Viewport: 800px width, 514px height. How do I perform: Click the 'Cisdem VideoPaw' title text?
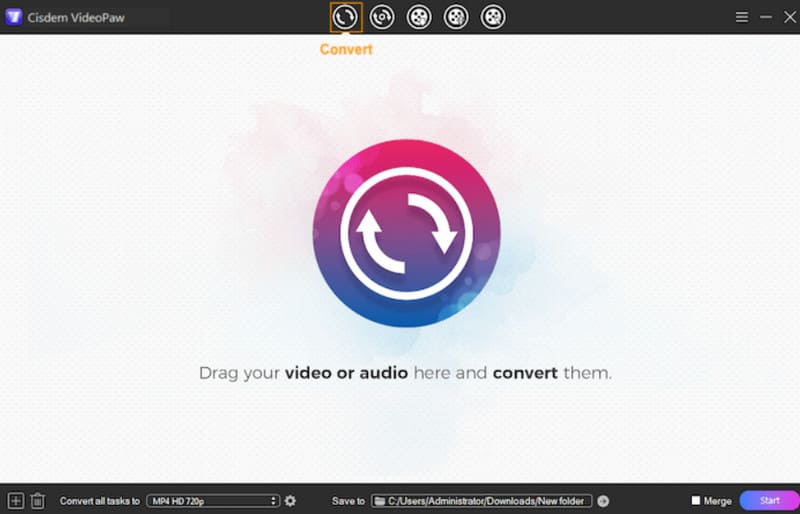pyautogui.click(x=76, y=18)
